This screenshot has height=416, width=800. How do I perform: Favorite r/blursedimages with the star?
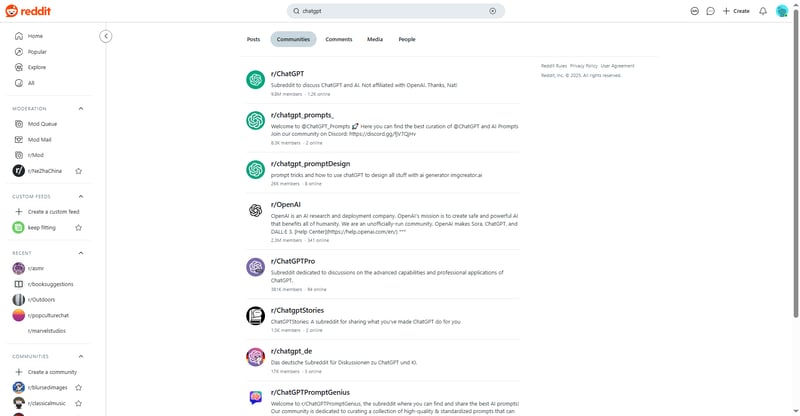[x=79, y=387]
